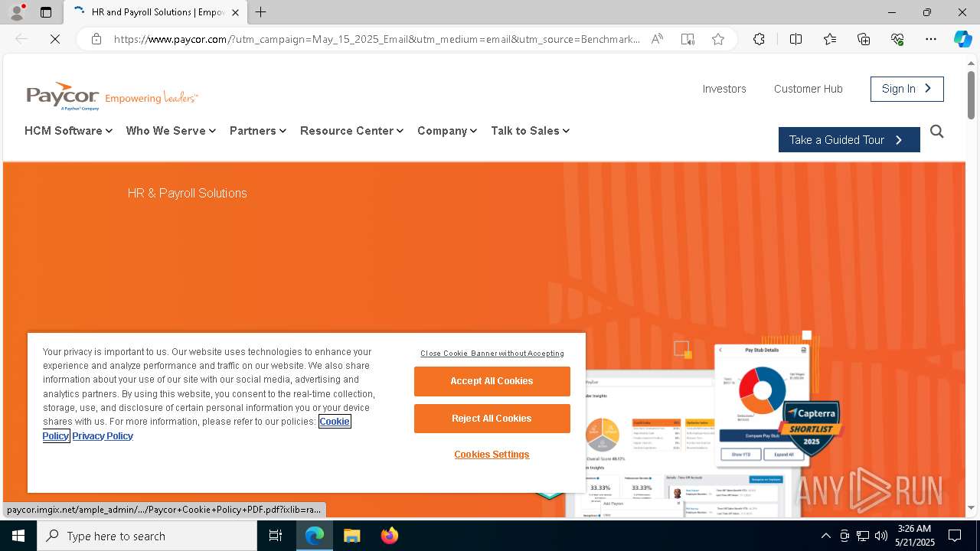Expand Company menu
The width and height of the screenshot is (980, 551).
447,131
